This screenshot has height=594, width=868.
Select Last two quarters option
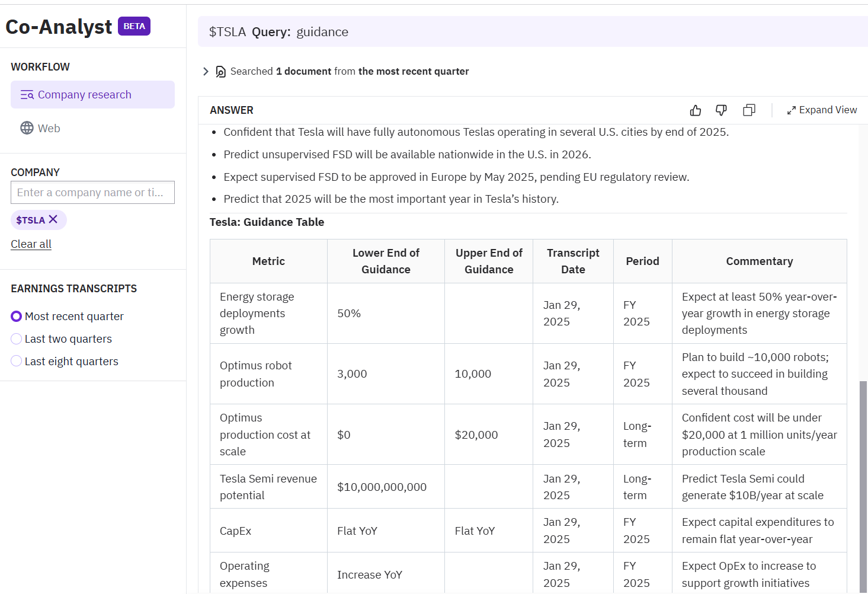(17, 339)
